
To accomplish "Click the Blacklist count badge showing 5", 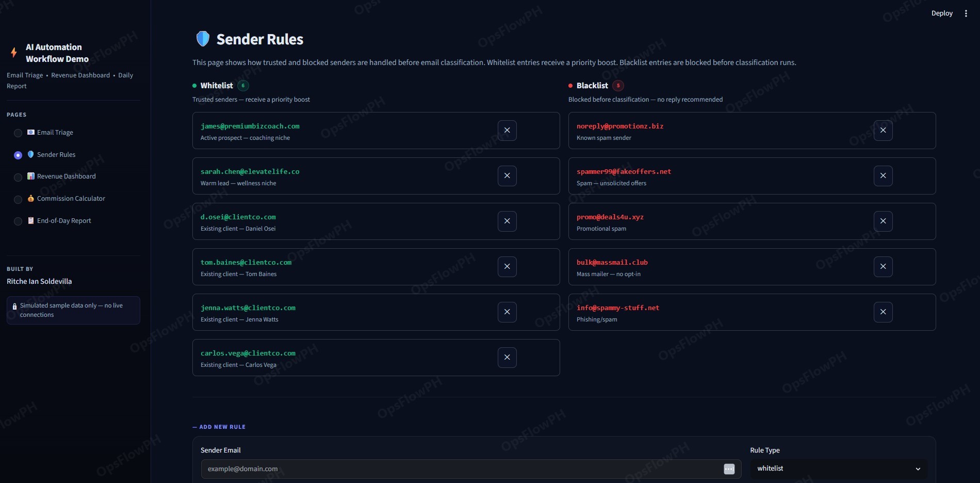I will tap(618, 86).
